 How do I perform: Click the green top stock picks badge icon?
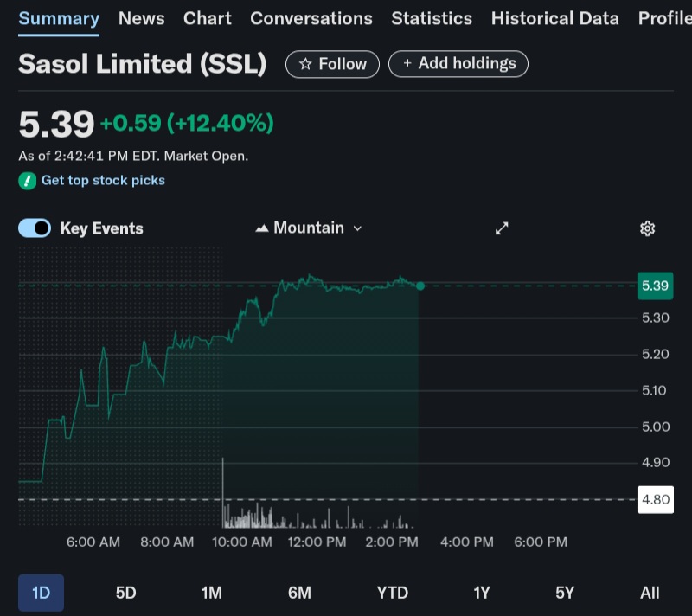pyautogui.click(x=27, y=181)
